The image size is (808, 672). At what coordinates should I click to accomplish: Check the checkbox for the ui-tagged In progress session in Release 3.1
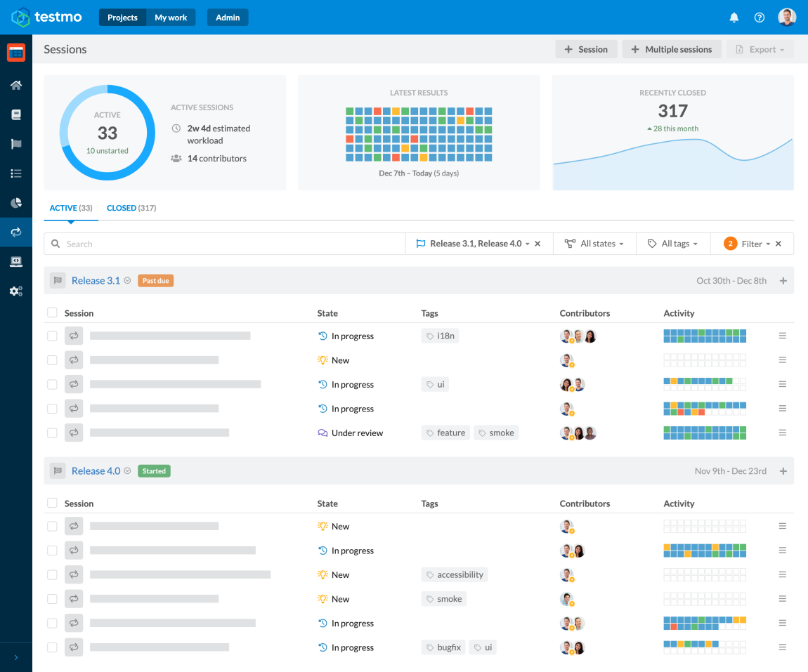[52, 384]
